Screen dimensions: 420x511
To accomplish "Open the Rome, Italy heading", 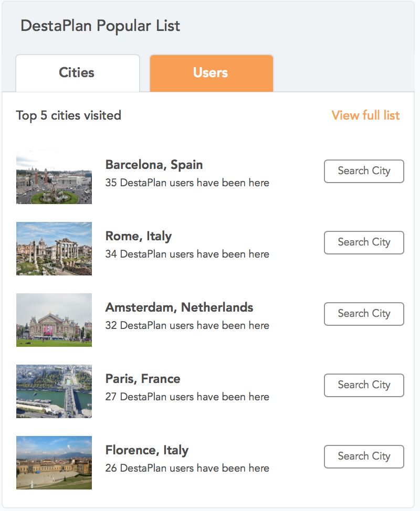I will tap(139, 236).
